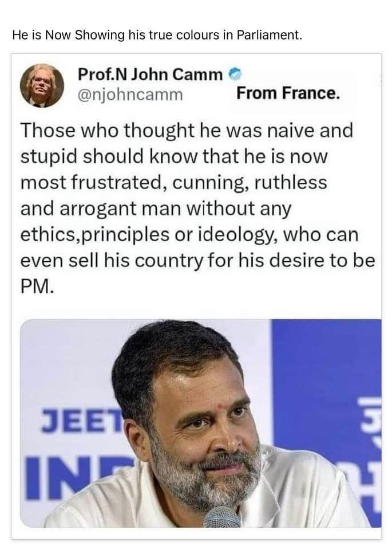Click the line "and arrogant man without any"
The width and height of the screenshot is (392, 550).
(x=156, y=209)
